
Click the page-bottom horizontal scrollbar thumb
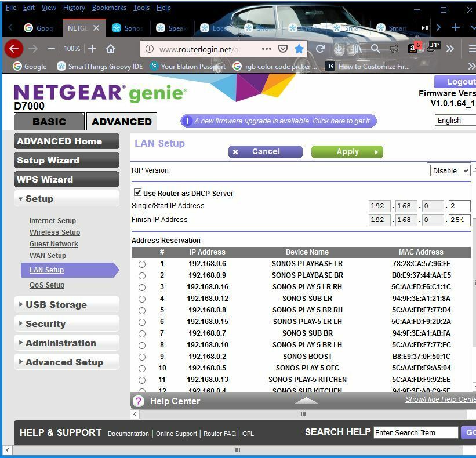pyautogui.click(x=237, y=450)
